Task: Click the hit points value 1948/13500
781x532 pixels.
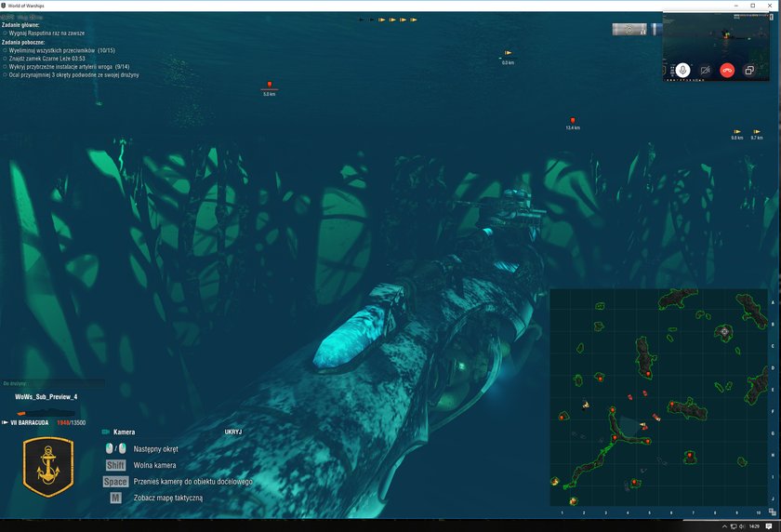Action: (72, 422)
